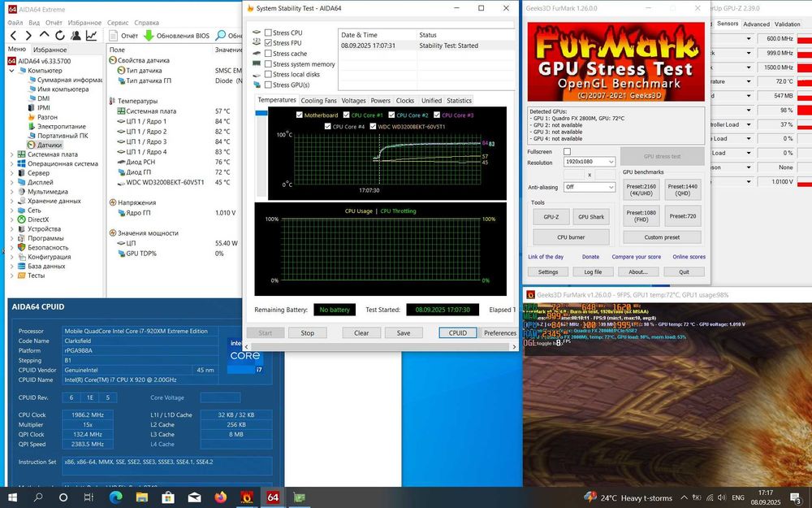Open Firefox from the taskbar

221,497
